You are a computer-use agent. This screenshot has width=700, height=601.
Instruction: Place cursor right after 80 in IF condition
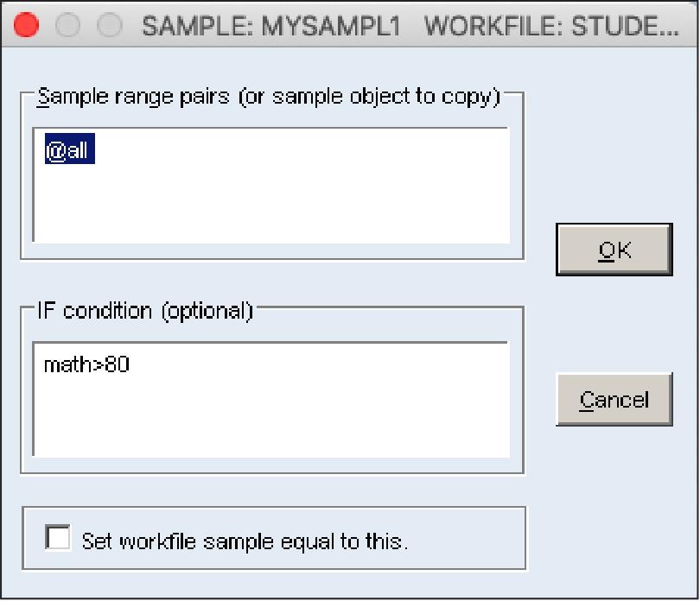point(131,365)
